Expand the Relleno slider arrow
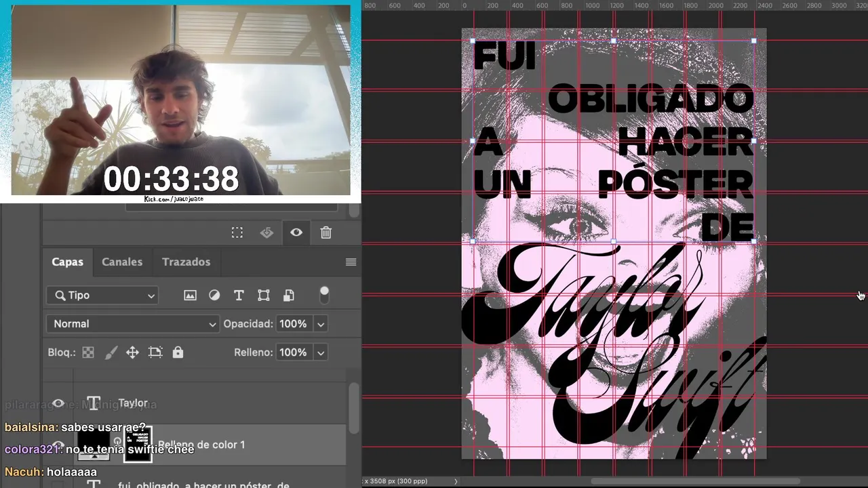868x488 pixels. pos(321,352)
